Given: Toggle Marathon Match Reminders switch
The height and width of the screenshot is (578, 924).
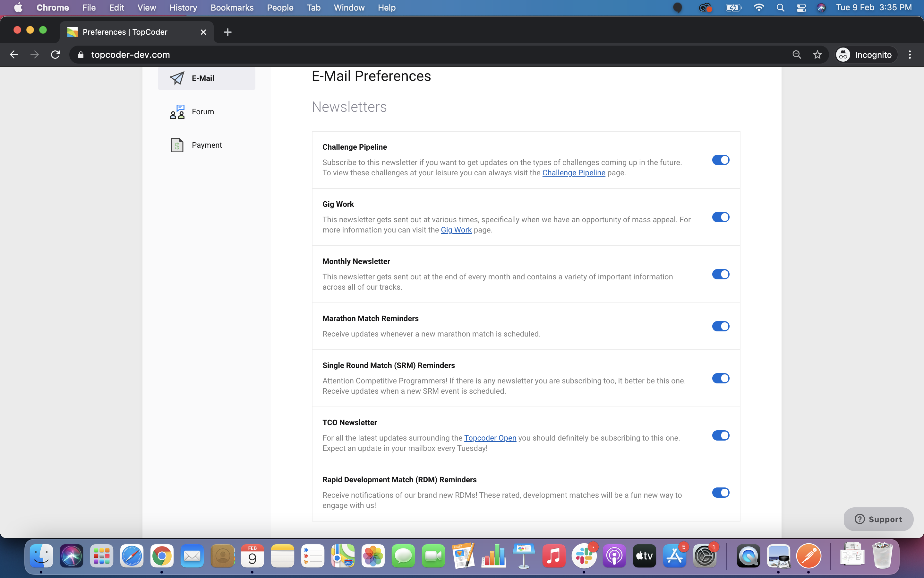Looking at the screenshot, I should click(721, 326).
